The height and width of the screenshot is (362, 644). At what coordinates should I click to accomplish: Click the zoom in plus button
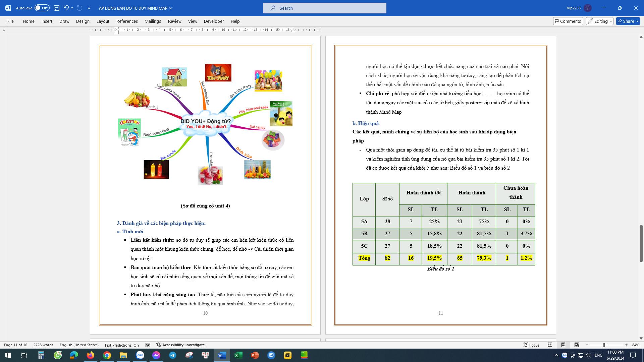click(x=626, y=345)
